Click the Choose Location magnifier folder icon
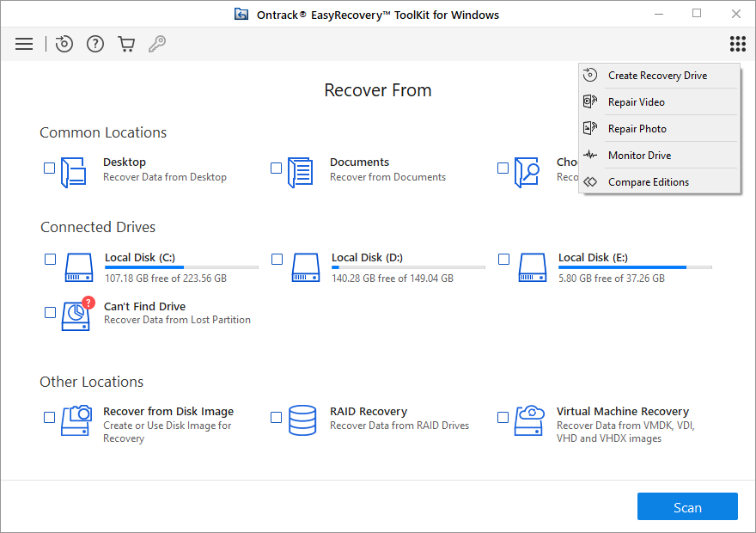Screen dimensions: 756x533 pyautogui.click(x=527, y=172)
